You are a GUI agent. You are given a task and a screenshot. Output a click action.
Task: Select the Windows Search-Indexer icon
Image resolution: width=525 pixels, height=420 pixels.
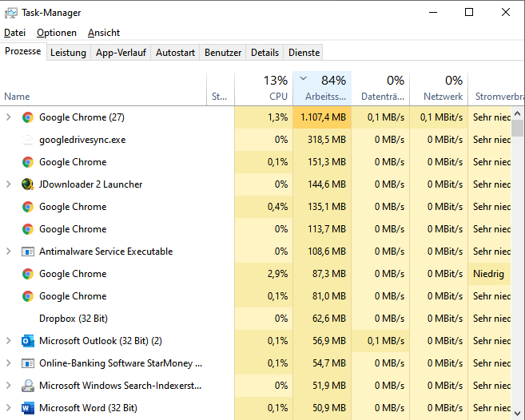pyautogui.click(x=27, y=386)
